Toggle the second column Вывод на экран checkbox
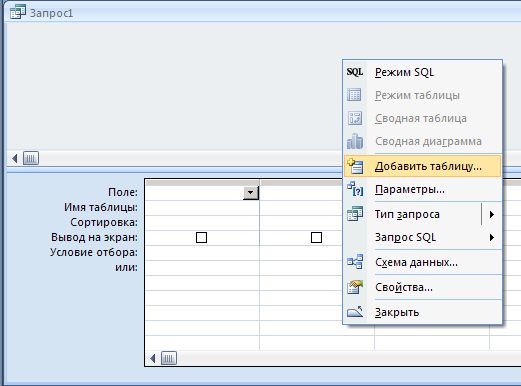The width and height of the screenshot is (521, 386). 316,238
